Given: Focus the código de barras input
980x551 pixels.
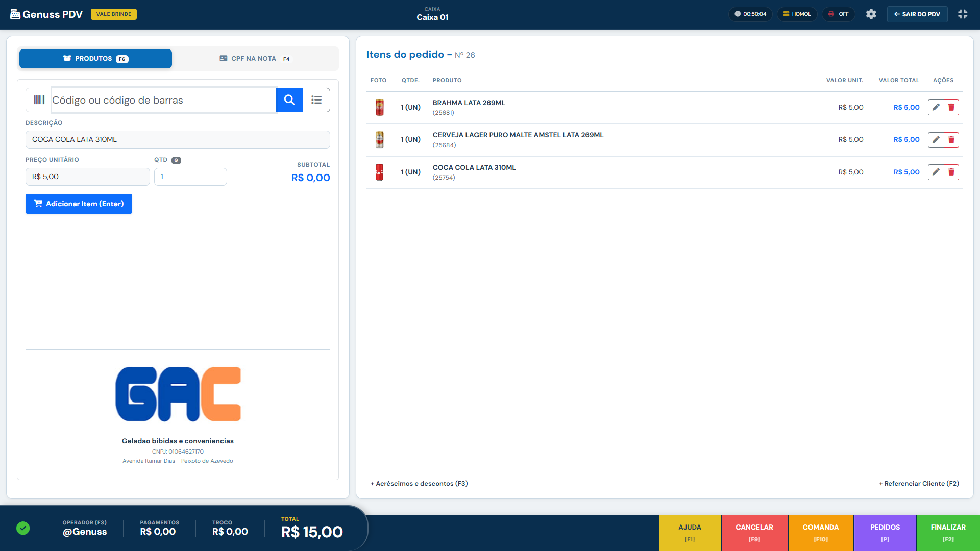Looking at the screenshot, I should coord(163,100).
